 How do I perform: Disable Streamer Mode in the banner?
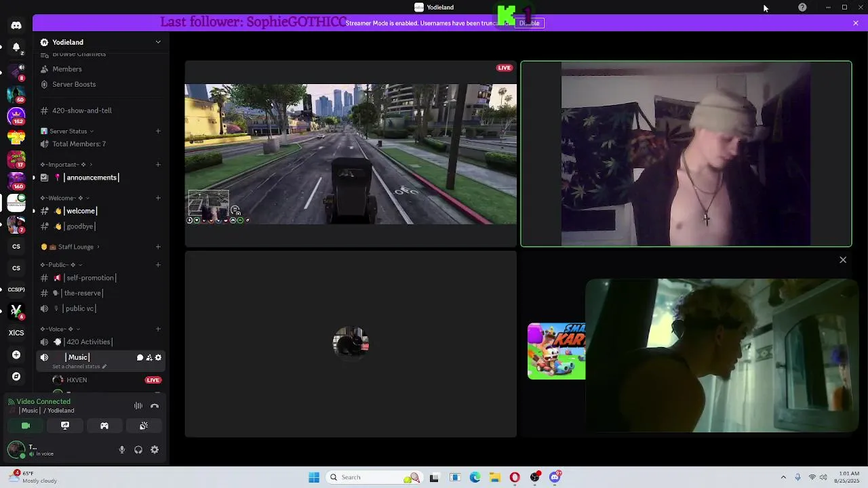[529, 23]
